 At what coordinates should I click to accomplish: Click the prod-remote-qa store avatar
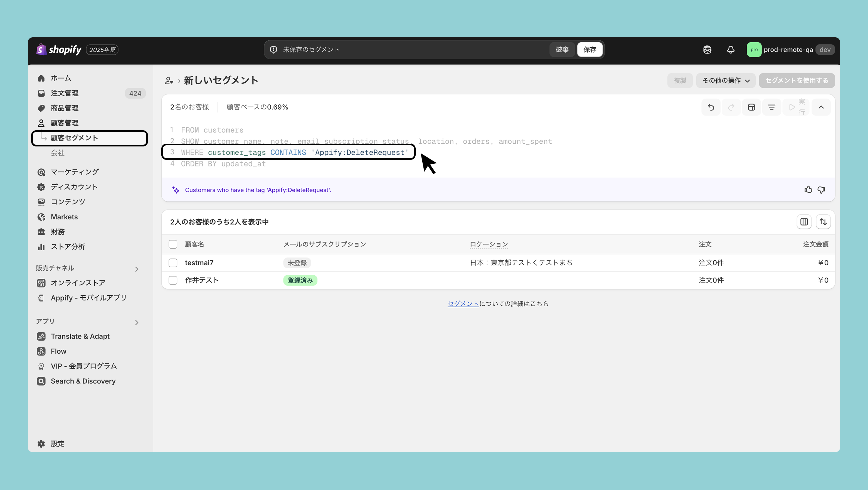click(754, 50)
